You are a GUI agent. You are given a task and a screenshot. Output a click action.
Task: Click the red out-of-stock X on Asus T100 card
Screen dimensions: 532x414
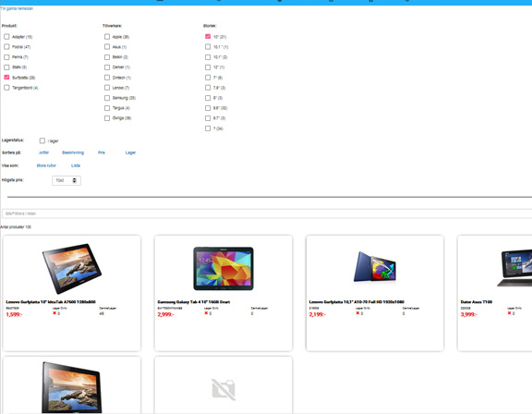click(x=509, y=313)
